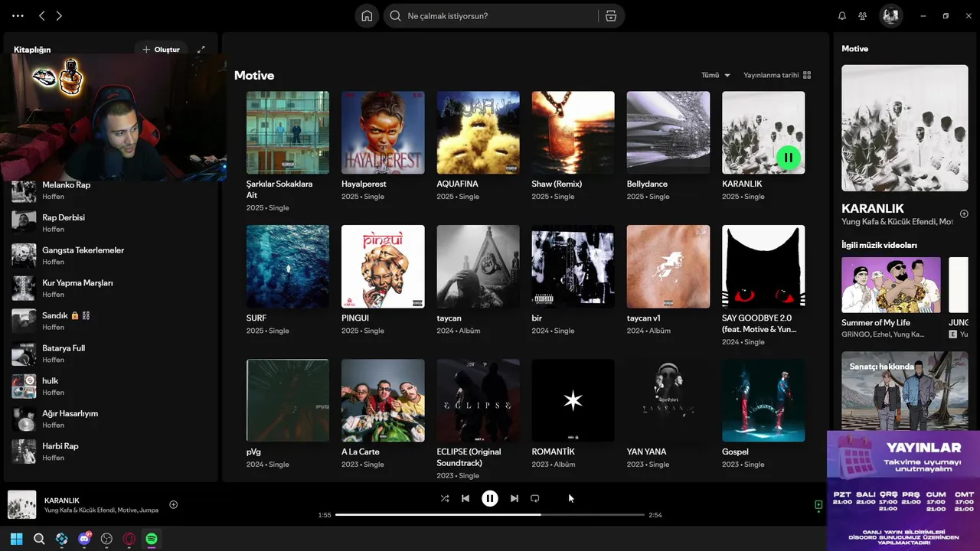Open the Harbi Rap playlist
This screenshot has width=980, height=551.
(111, 452)
